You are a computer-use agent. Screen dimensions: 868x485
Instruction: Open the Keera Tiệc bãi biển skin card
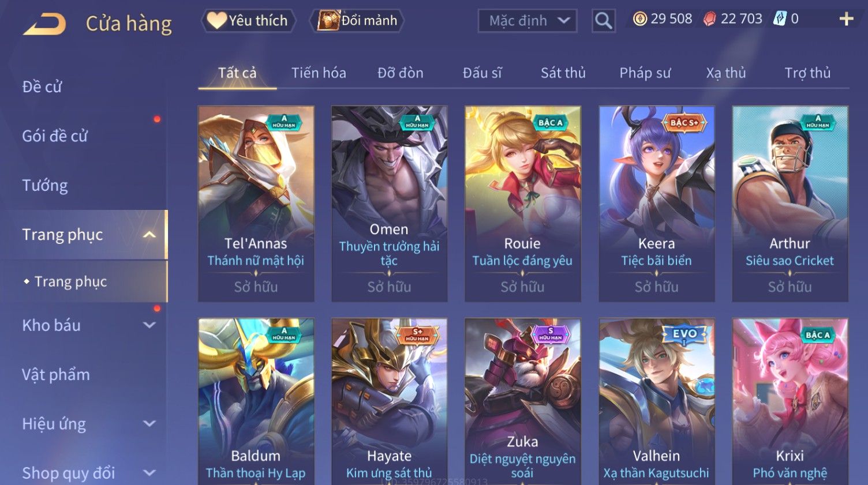657,204
